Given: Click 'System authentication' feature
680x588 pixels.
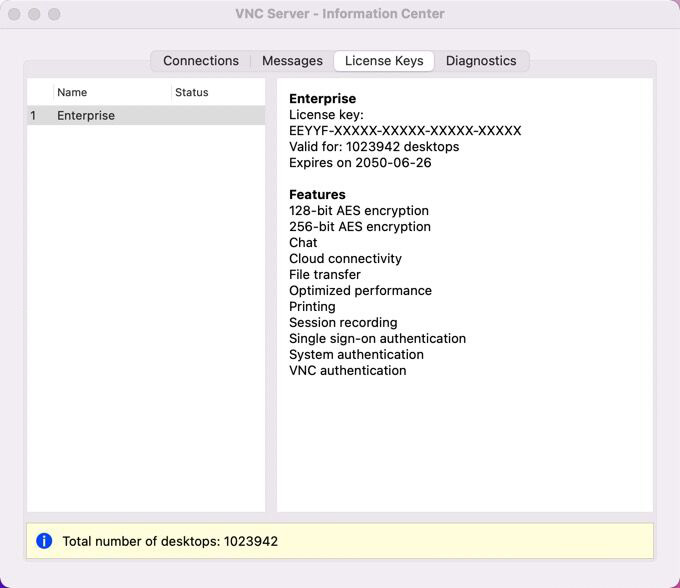Looking at the screenshot, I should tap(356, 355).
